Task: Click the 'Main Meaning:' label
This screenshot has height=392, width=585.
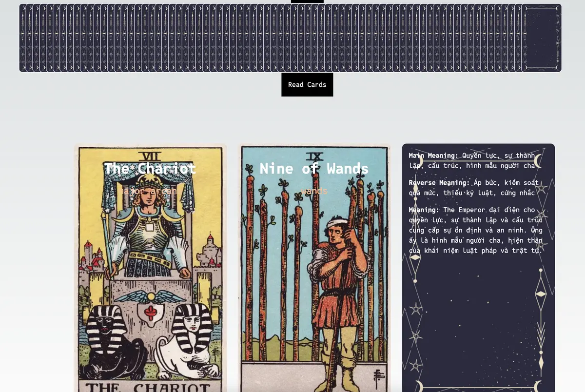Action: [x=433, y=156]
